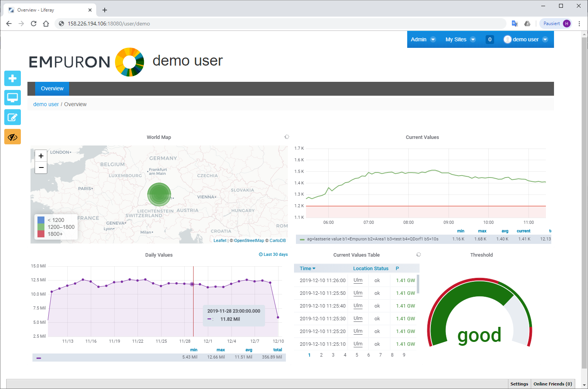Click the Empuron color wheel logo
This screenshot has height=389, width=588.
(x=130, y=62)
